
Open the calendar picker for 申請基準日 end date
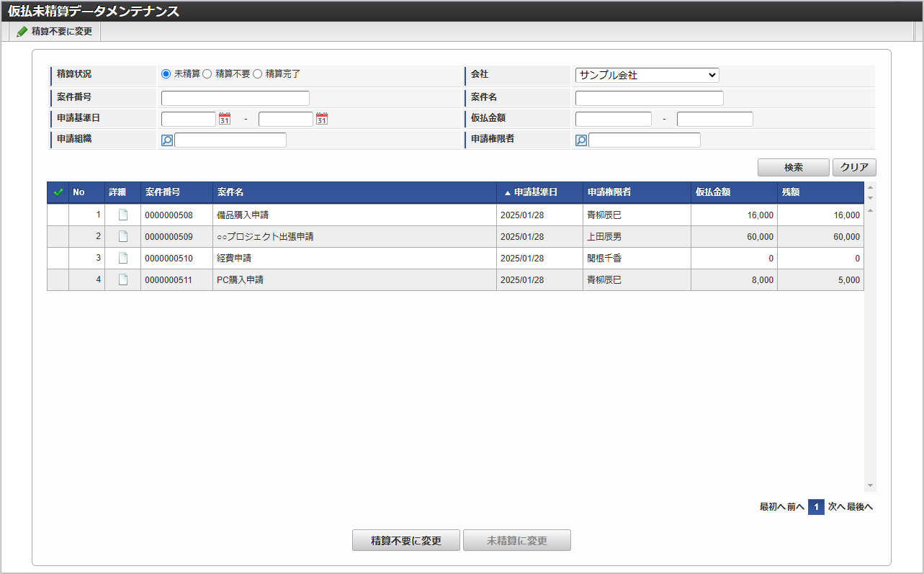pyautogui.click(x=322, y=118)
